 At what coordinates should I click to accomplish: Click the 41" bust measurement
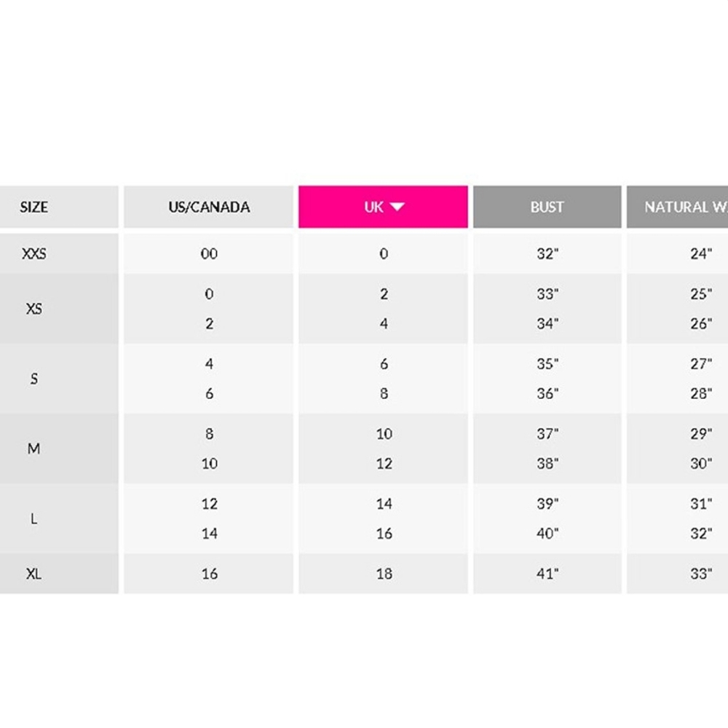547,574
